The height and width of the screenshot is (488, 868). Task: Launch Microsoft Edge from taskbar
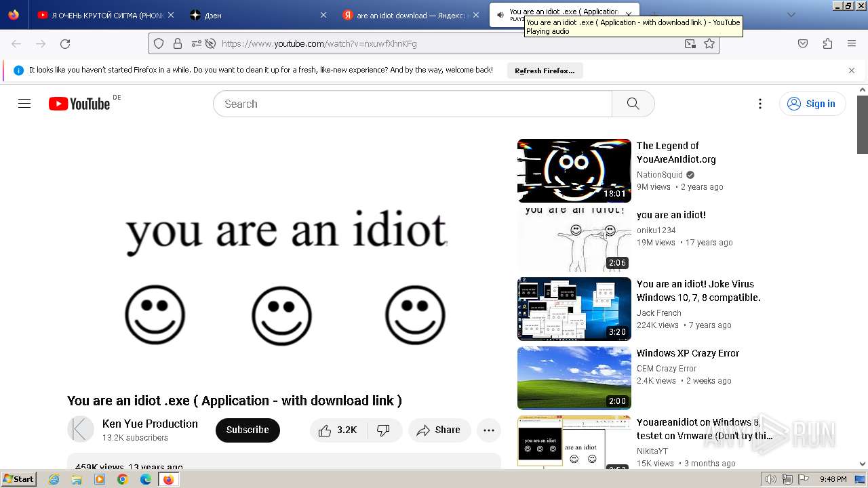pos(146,479)
